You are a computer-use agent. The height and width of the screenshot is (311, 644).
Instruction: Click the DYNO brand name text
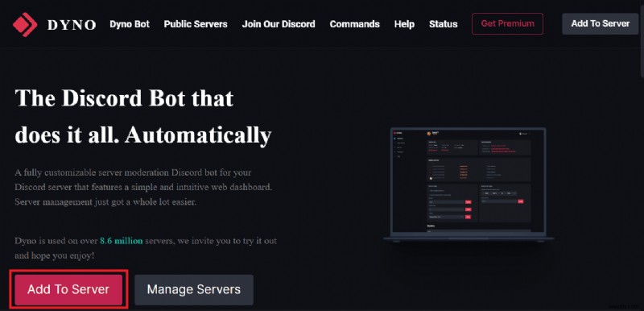coord(72,25)
